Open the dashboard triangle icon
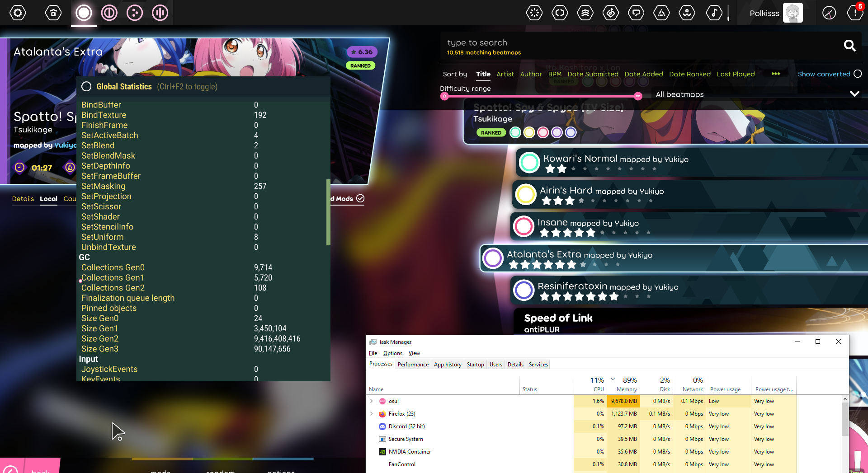Screen dimensions: 868x473 (x=661, y=13)
